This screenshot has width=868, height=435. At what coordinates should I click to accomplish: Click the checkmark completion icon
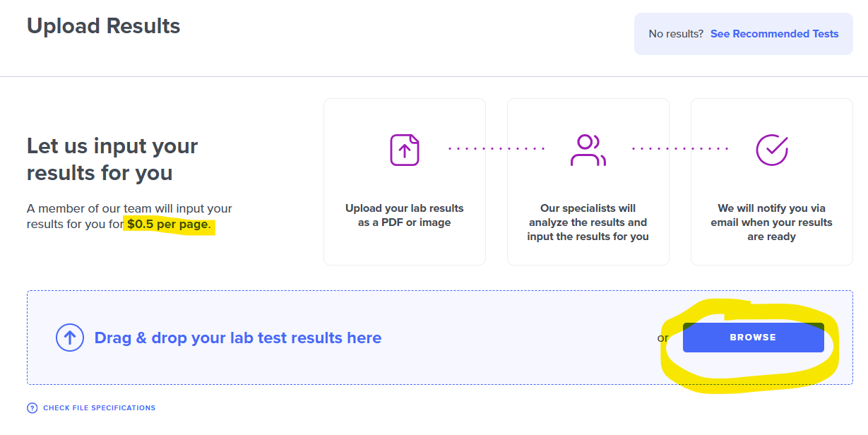(x=771, y=150)
